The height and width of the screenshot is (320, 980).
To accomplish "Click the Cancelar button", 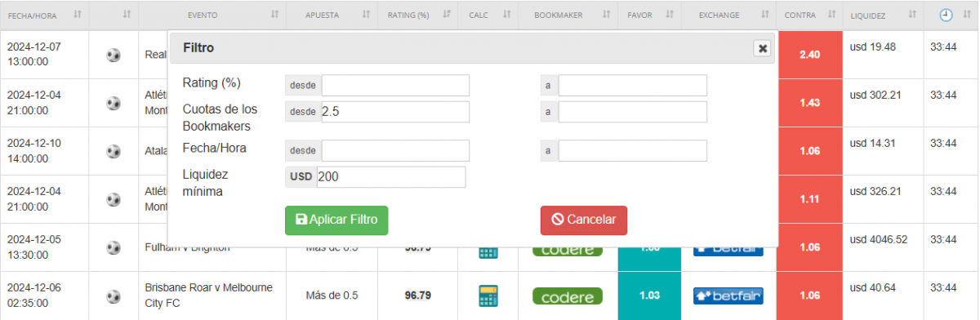I will (x=584, y=220).
